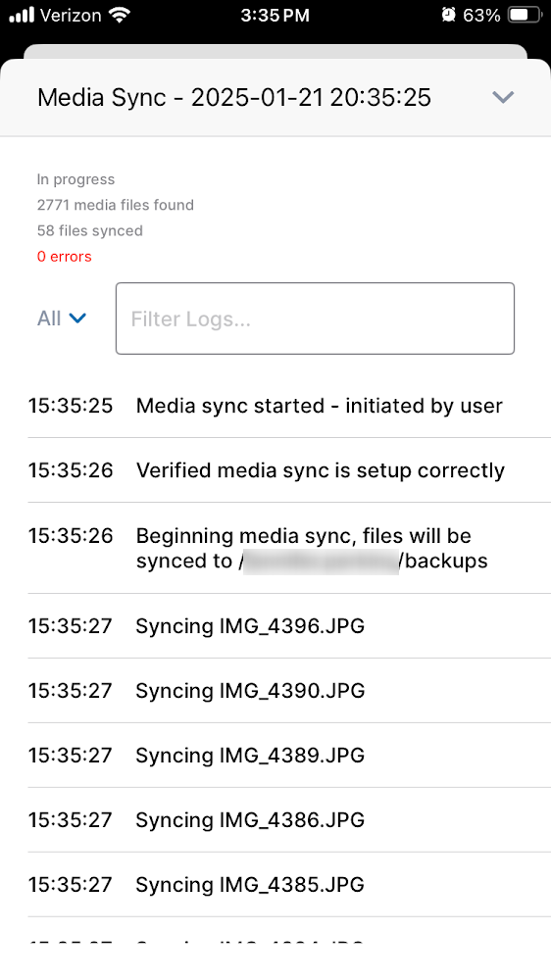Tap the 58 files synced status text
The image size is (551, 980).
(x=90, y=230)
